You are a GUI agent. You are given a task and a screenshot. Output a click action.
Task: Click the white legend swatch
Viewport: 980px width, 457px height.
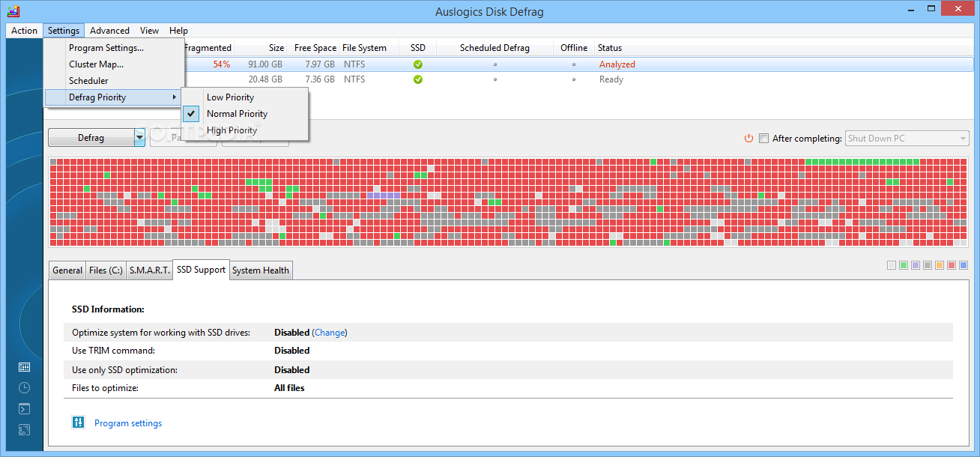(891, 265)
